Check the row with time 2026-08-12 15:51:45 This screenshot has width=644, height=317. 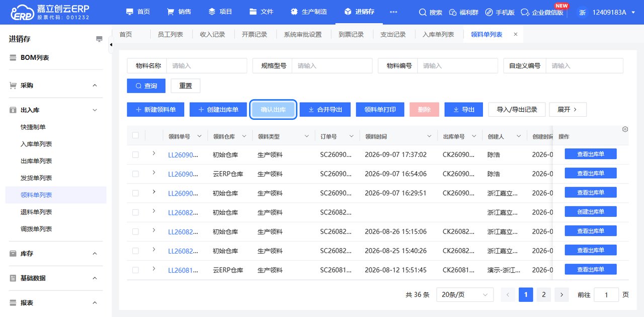(135, 270)
